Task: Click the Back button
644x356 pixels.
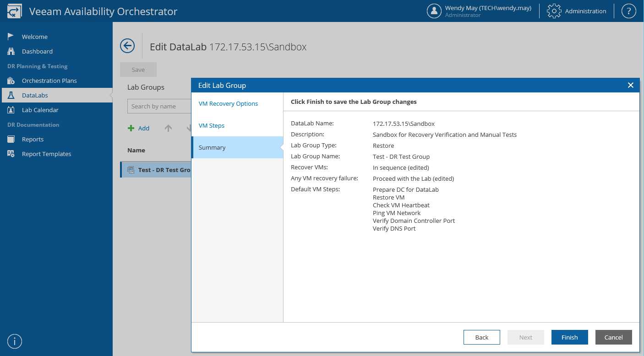Action: [481, 337]
